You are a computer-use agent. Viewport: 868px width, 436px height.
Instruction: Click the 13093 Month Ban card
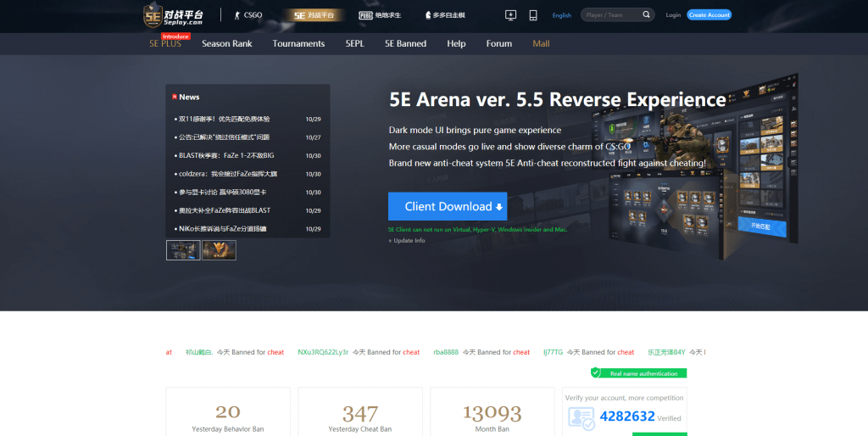[492, 411]
